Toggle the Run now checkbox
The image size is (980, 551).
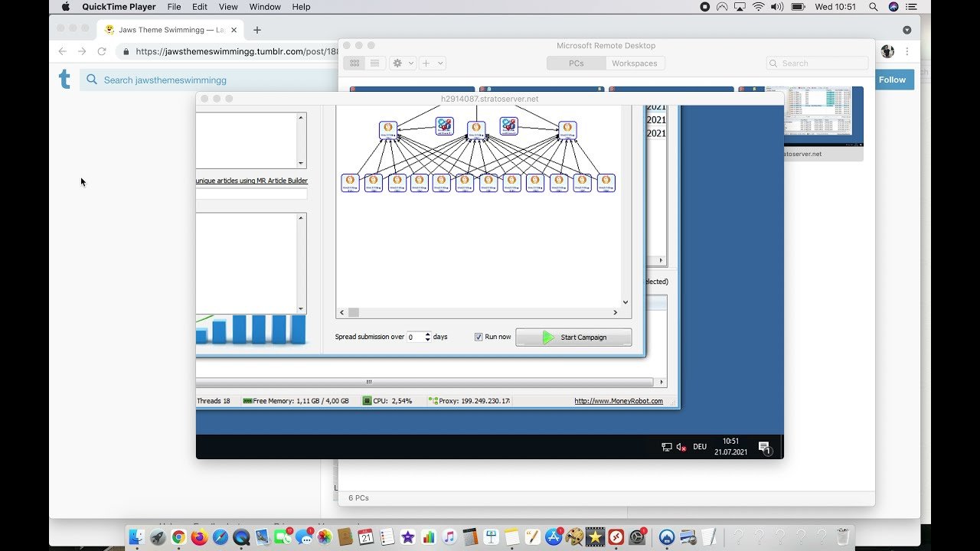tap(479, 337)
